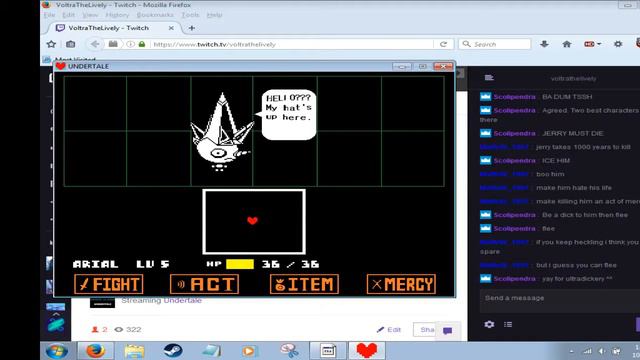Image resolution: width=640 pixels, height=360 pixels.
Task: Click the crown badge beside JERRY MUST DIE
Action: click(x=485, y=133)
